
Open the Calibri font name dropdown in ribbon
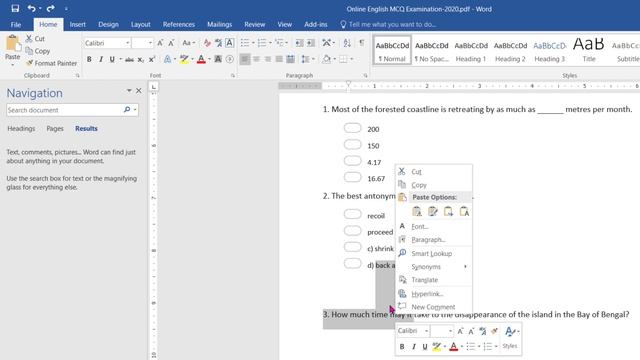127,43
